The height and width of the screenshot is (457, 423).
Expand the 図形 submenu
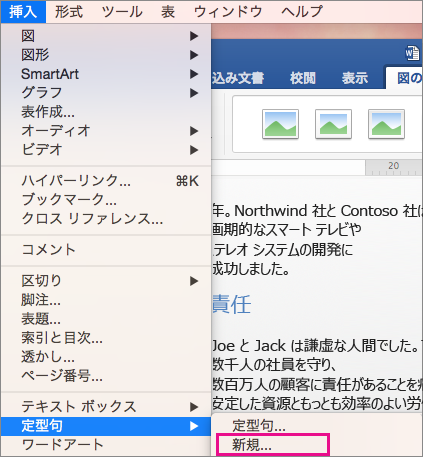[x=106, y=55]
